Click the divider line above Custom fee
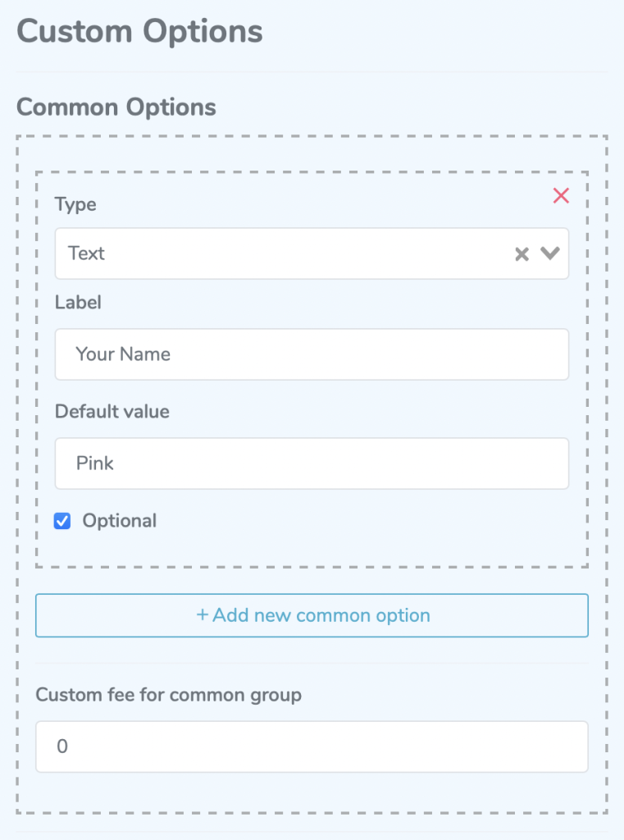The width and height of the screenshot is (624, 840). 312,663
